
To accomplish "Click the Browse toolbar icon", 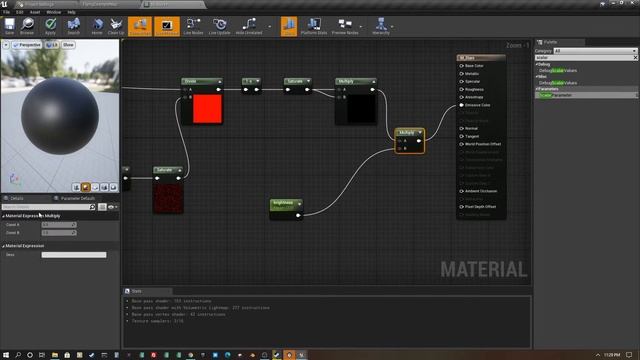I will [27, 26].
